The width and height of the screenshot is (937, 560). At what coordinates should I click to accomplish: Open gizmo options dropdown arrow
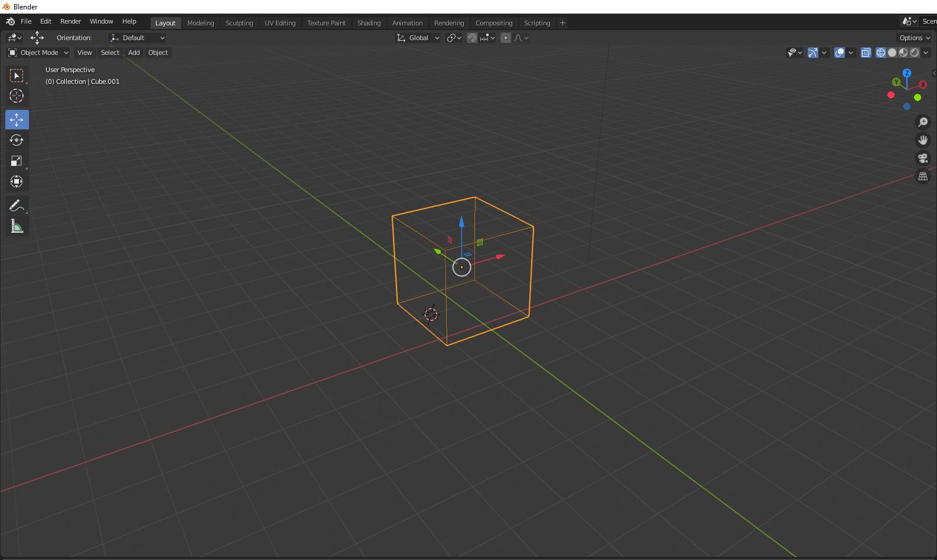[x=824, y=53]
